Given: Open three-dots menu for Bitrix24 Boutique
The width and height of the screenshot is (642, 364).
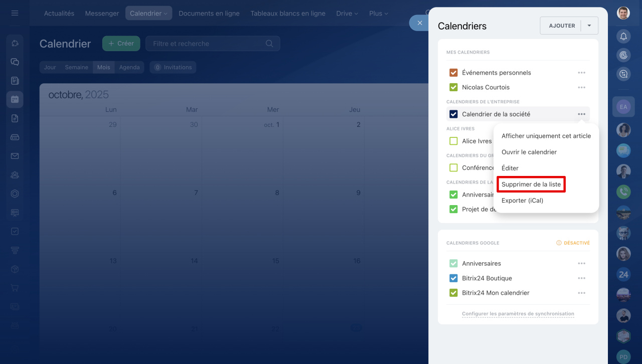Looking at the screenshot, I should tap(581, 278).
